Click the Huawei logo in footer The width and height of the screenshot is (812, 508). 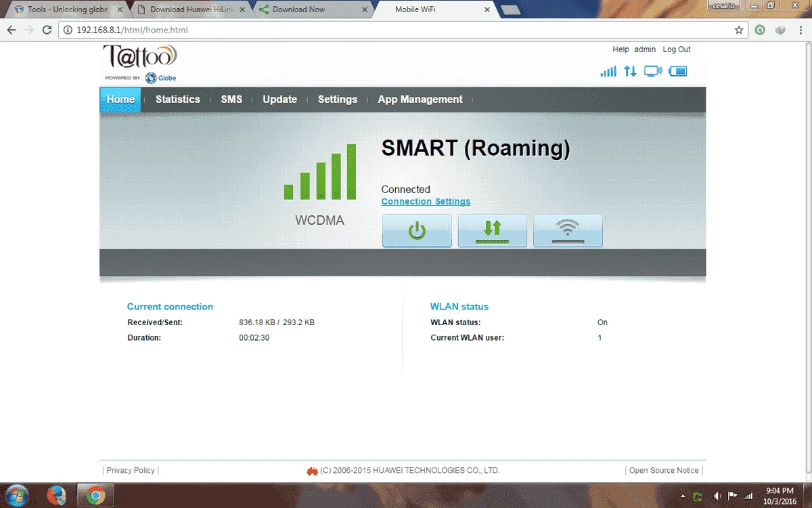coord(312,470)
